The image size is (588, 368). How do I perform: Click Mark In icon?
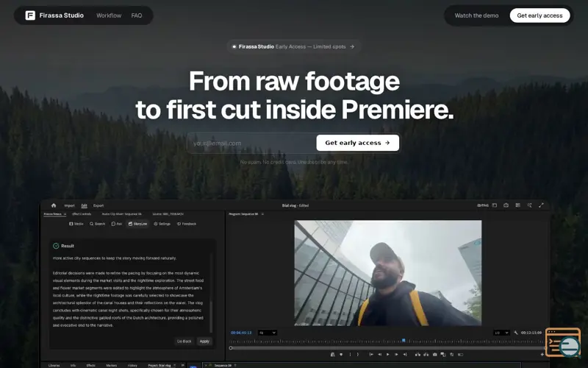(350, 355)
